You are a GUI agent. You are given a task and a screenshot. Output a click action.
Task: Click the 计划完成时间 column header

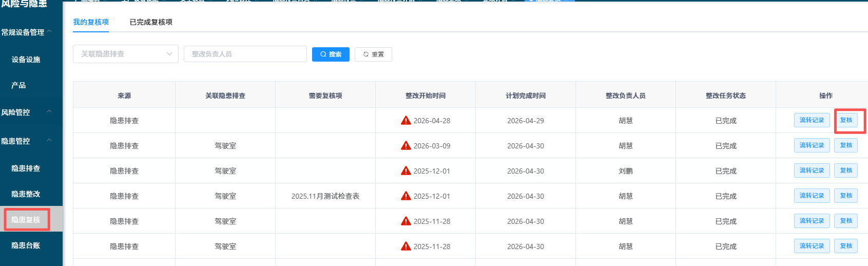(x=526, y=96)
